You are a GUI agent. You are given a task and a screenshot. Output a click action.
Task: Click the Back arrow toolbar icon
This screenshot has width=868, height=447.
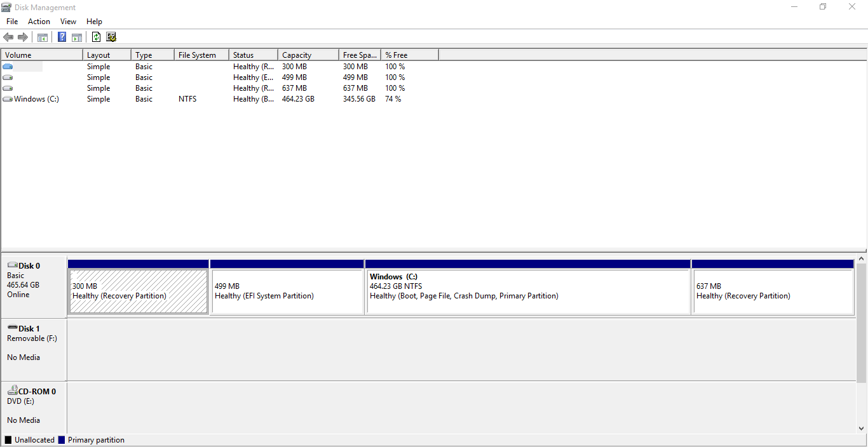(8, 37)
